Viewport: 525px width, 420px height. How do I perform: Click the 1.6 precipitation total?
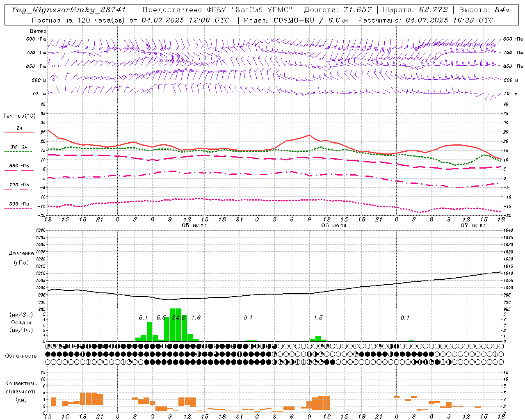coord(196,318)
